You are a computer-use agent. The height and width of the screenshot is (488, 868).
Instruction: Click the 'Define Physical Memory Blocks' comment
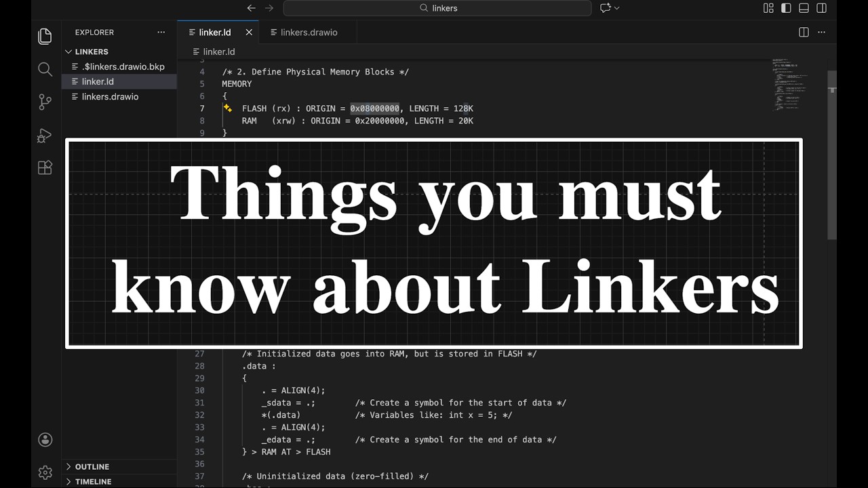coord(315,72)
